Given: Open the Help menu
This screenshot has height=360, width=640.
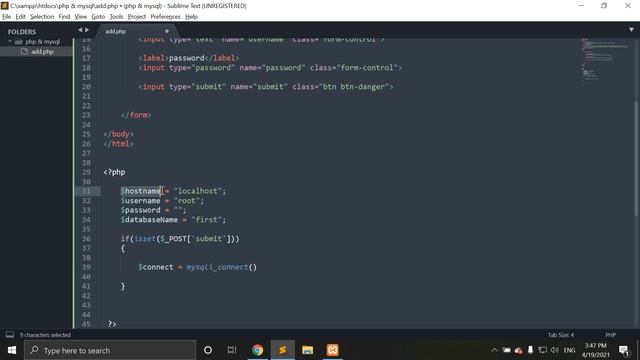Looking at the screenshot, I should pos(191,17).
